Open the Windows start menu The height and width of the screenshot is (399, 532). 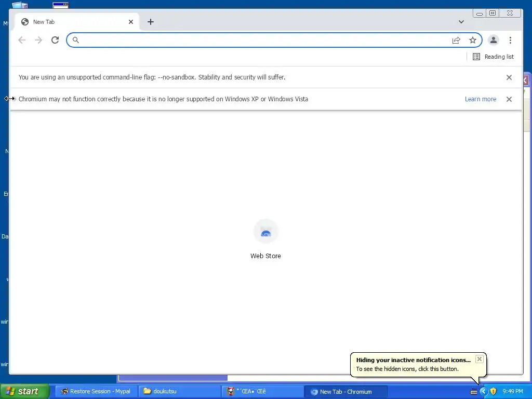(x=25, y=391)
